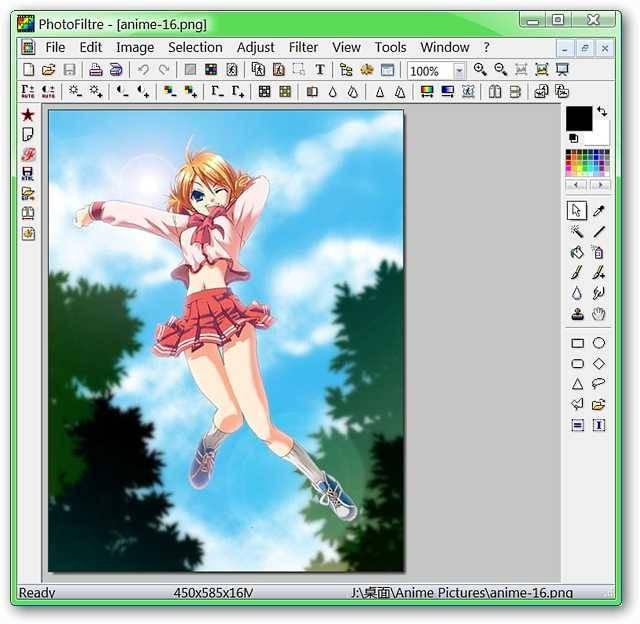Click the 450x585x16M status bar text
This screenshot has height=624, width=640.
pyautogui.click(x=213, y=592)
